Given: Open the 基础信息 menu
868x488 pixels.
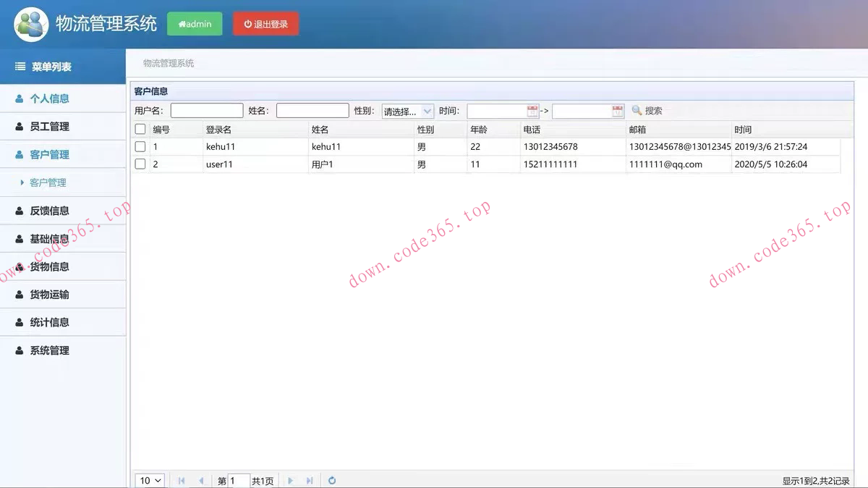Looking at the screenshot, I should pyautogui.click(x=63, y=239).
